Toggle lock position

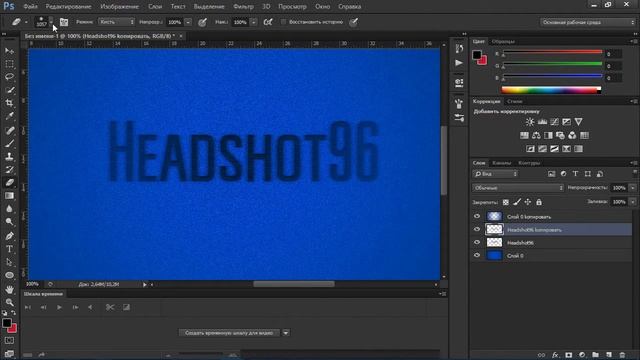point(528,202)
